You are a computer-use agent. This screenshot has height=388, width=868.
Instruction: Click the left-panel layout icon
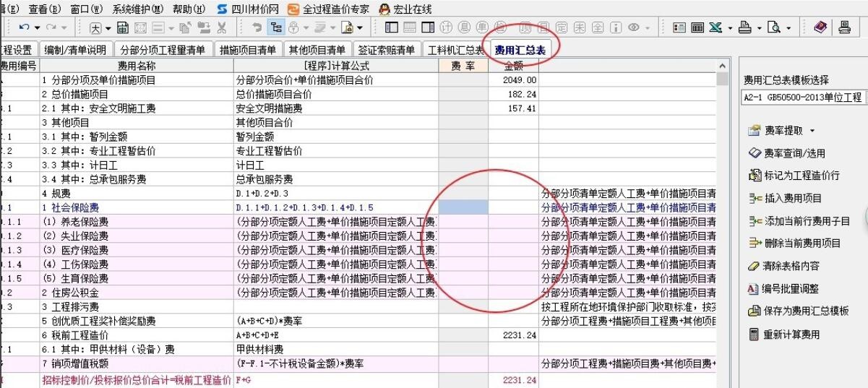391,27
